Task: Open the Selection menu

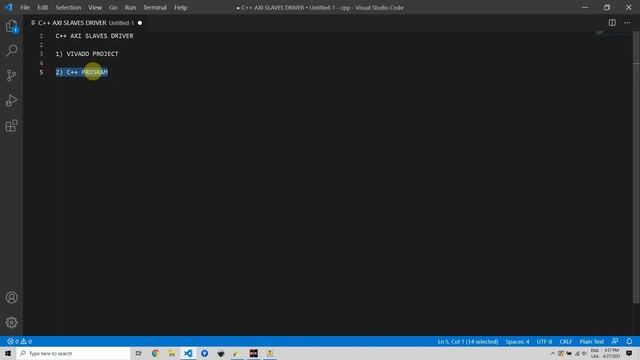Action: [68, 7]
